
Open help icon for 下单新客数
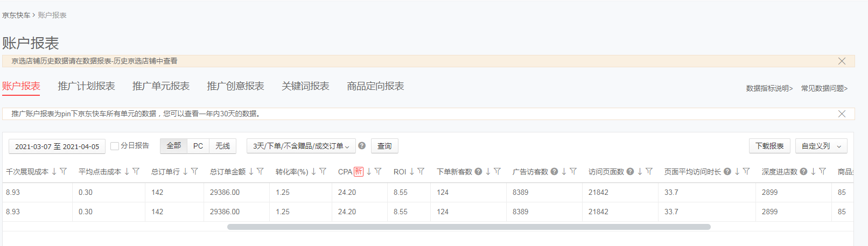(x=478, y=172)
